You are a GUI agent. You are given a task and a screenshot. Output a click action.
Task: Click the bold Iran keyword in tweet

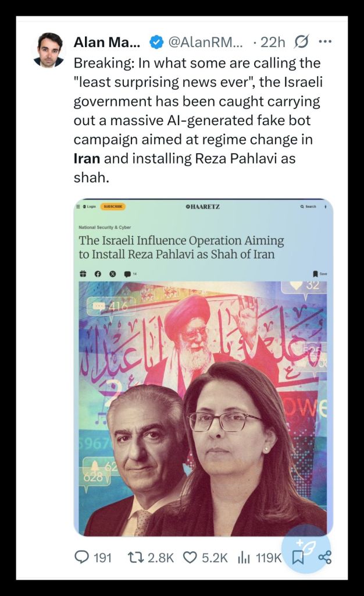(x=87, y=158)
